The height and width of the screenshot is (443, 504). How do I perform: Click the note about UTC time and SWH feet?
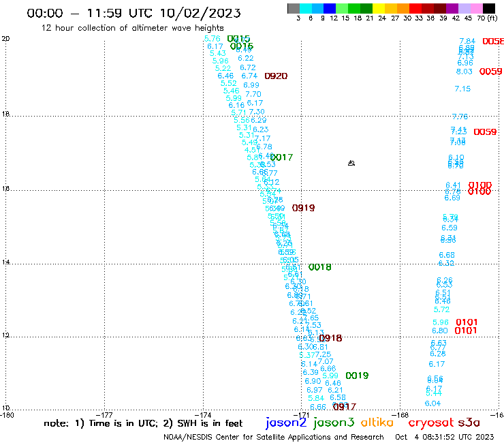click(x=143, y=423)
